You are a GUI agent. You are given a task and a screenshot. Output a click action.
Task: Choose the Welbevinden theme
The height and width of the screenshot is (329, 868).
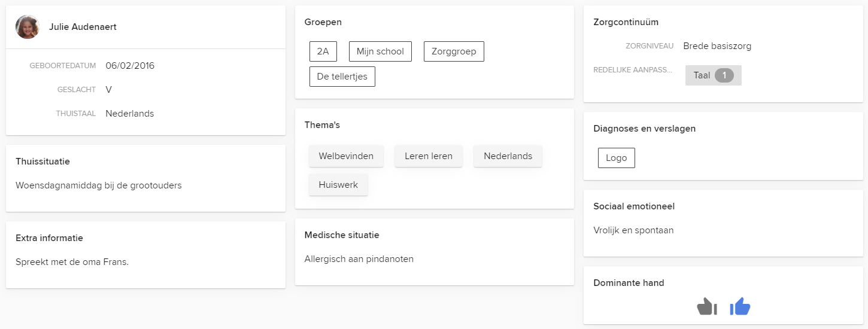346,156
